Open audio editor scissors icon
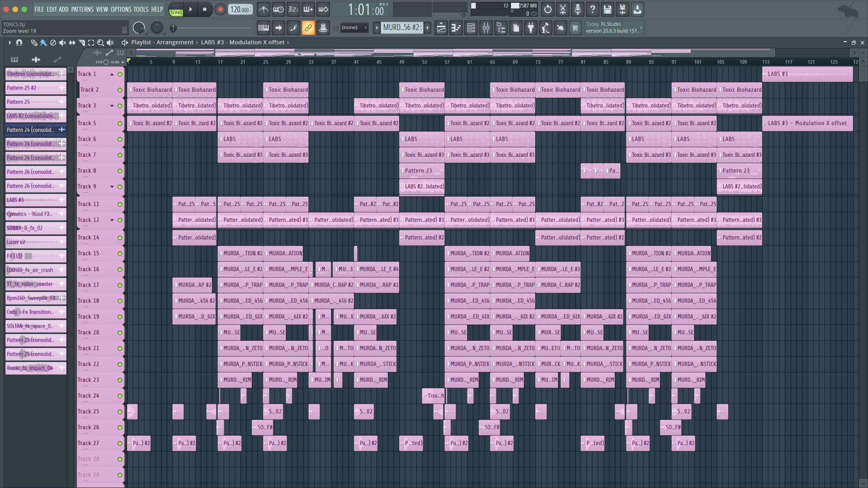Screen dimensions: 868x488 click(x=562, y=9)
